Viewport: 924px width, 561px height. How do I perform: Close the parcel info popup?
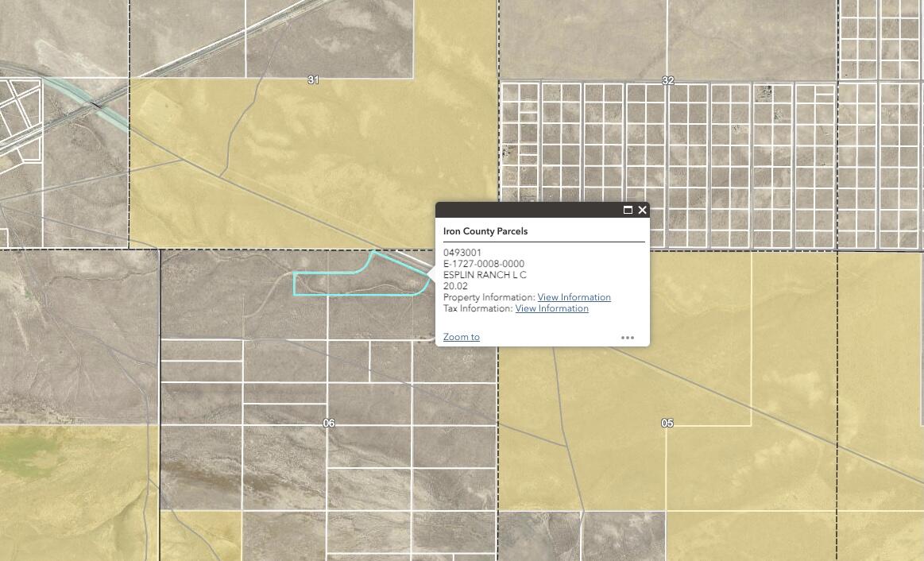(x=642, y=210)
